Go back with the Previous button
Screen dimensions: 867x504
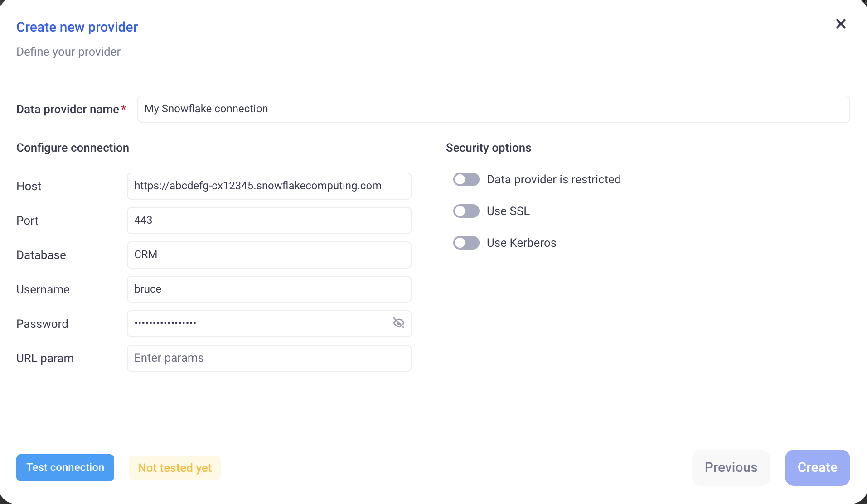pyautogui.click(x=731, y=468)
